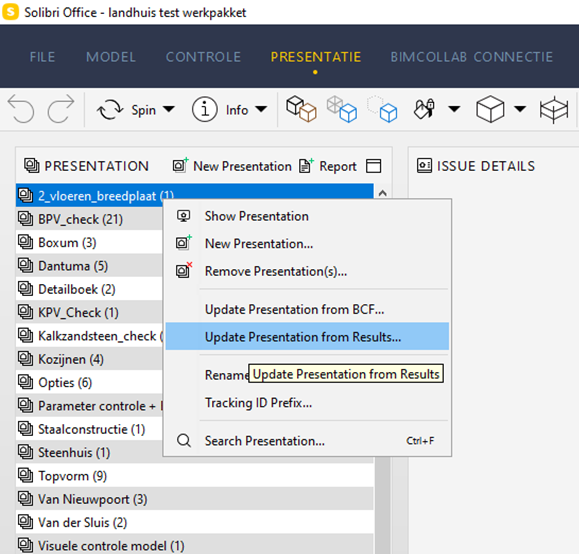Click the Topvorm (9) row icon
The width and height of the screenshot is (579, 554).
coord(25,475)
